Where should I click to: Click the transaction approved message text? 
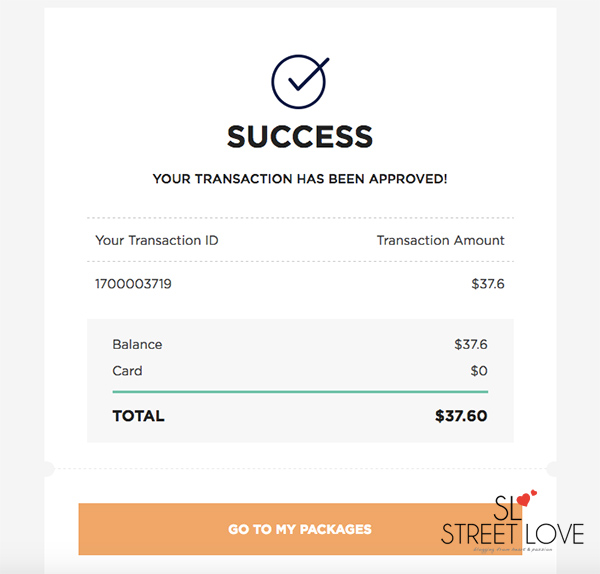click(300, 179)
